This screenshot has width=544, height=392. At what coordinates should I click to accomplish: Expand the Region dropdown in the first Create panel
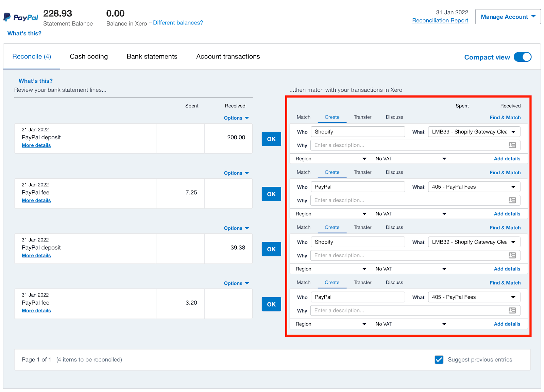coord(364,158)
